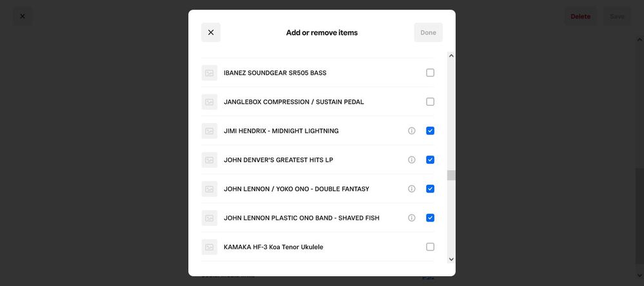Click the IBANEZ SOUNDGEAR SR505 BASS image placeholder

pyautogui.click(x=210, y=73)
